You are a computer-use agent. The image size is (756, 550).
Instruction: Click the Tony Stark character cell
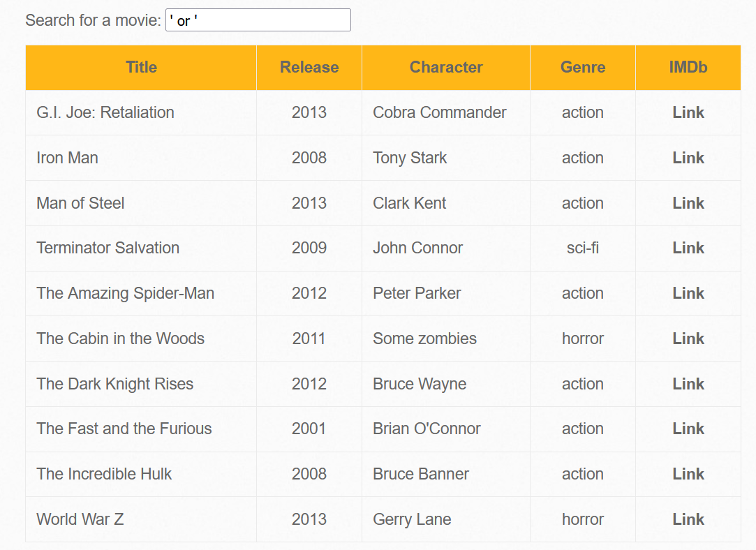446,158
